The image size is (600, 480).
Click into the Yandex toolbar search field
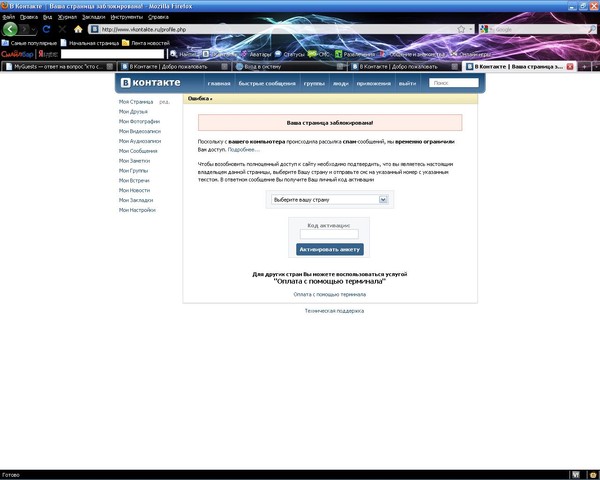(x=112, y=54)
